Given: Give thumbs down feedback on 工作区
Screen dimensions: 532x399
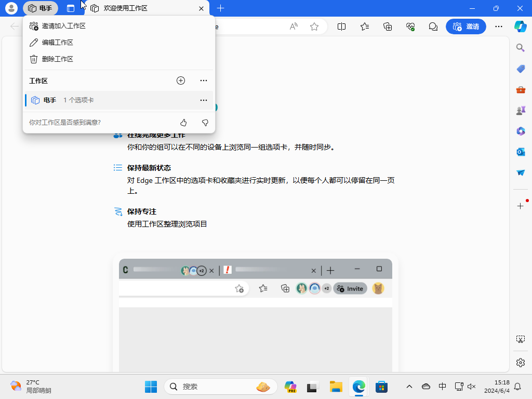Looking at the screenshot, I should pos(204,123).
